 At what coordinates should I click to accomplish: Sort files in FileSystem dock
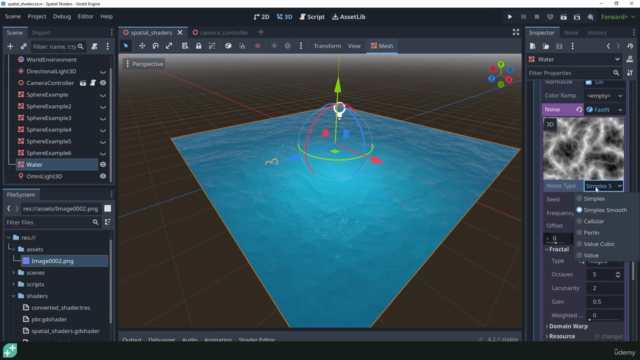tap(108, 222)
